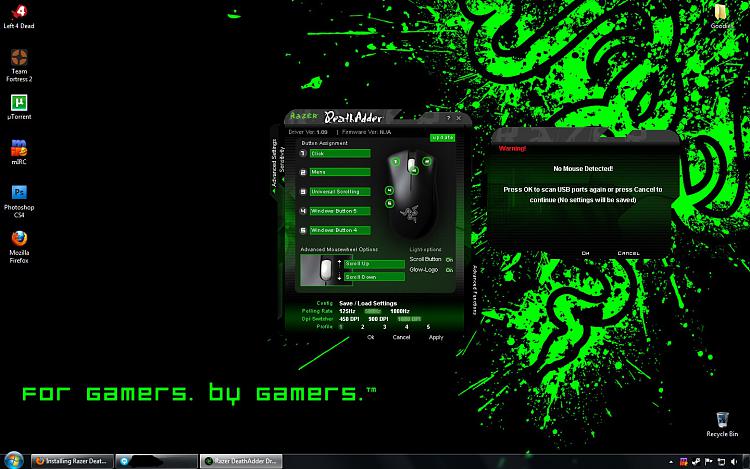This screenshot has width=750, height=469.
Task: Select side button 5 marker on mouse image
Action: tap(389, 203)
